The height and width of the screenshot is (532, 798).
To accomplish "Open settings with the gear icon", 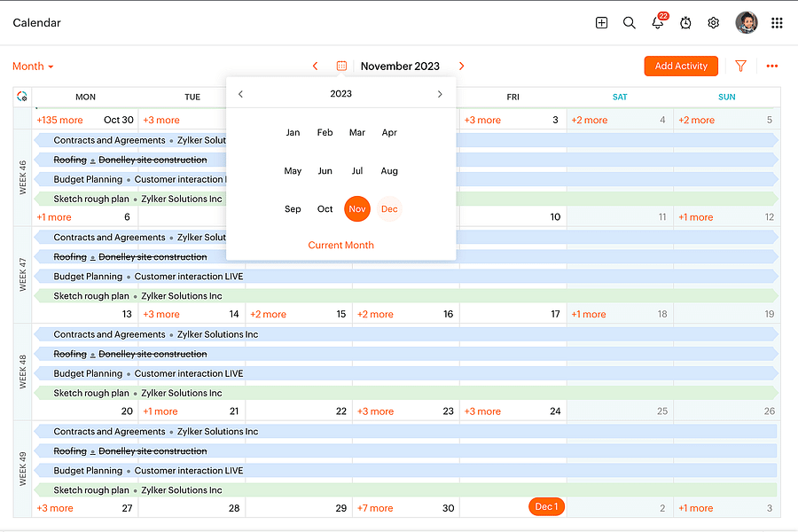I will pyautogui.click(x=714, y=22).
